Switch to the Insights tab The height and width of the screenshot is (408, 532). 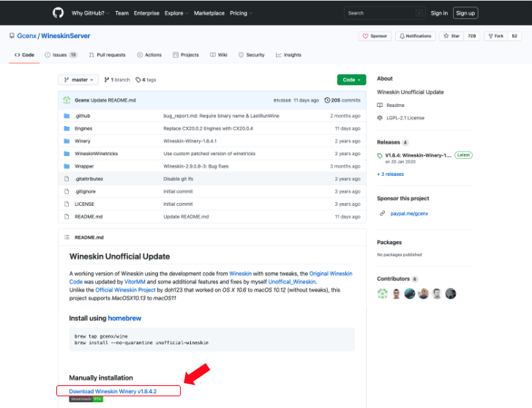click(x=288, y=55)
